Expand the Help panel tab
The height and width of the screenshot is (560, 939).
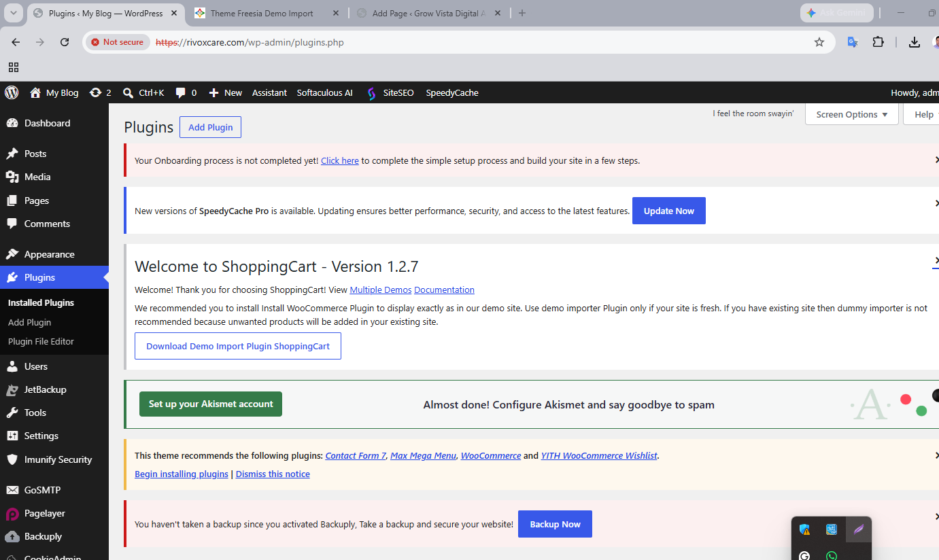pyautogui.click(x=922, y=114)
